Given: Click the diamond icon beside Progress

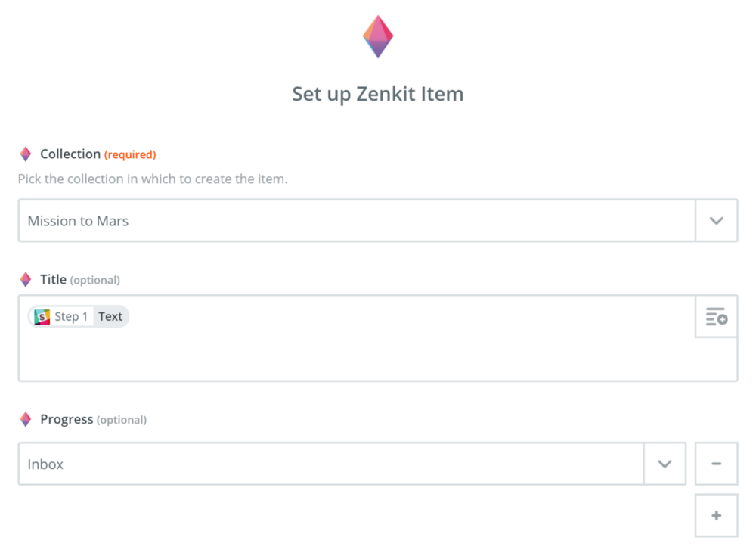Looking at the screenshot, I should [26, 419].
